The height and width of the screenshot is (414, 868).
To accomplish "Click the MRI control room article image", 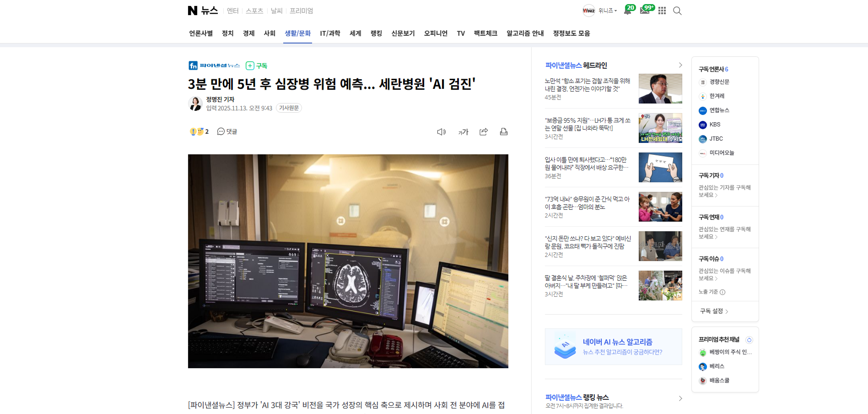I will [x=348, y=261].
